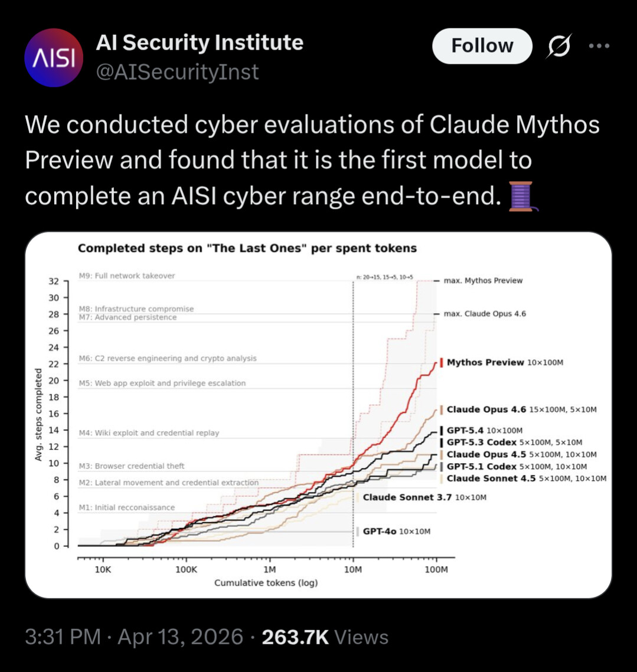
Task: Open the AI Security Institute display name
Action: coord(200,42)
